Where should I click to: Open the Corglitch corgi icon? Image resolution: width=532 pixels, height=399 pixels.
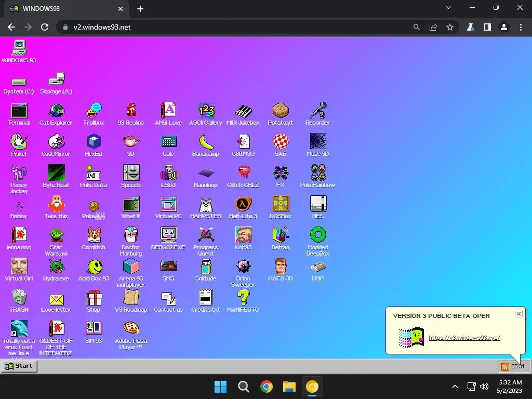point(94,239)
